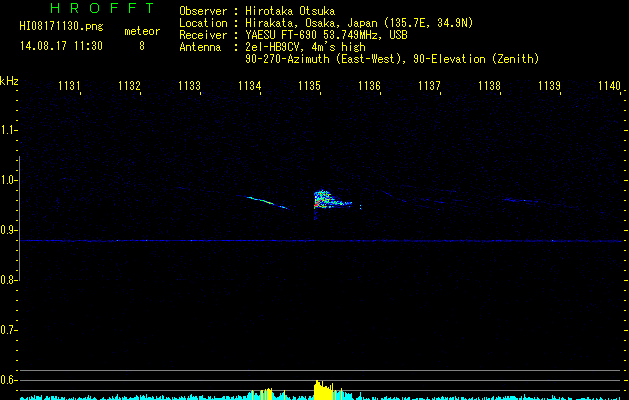Click the 1131 time axis label
Image resolution: width=629 pixels, height=400 pixels.
tap(69, 85)
